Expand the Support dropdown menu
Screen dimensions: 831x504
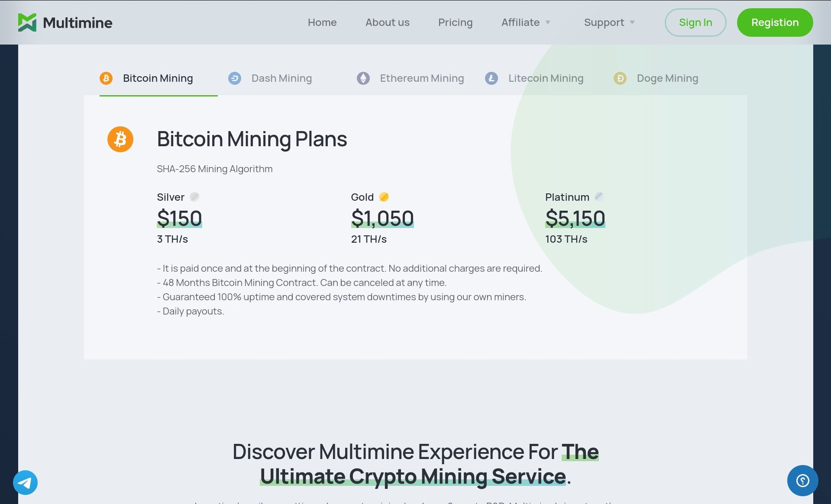pos(609,22)
